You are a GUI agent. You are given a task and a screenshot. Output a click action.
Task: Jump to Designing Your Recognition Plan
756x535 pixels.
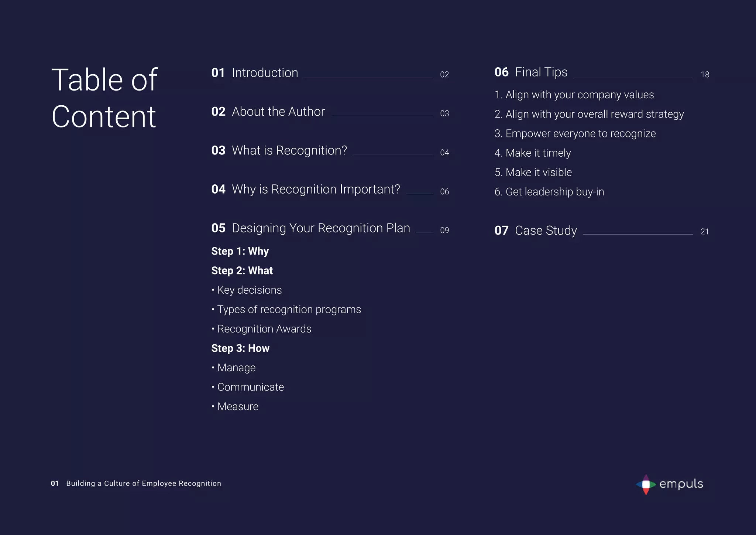click(x=320, y=228)
